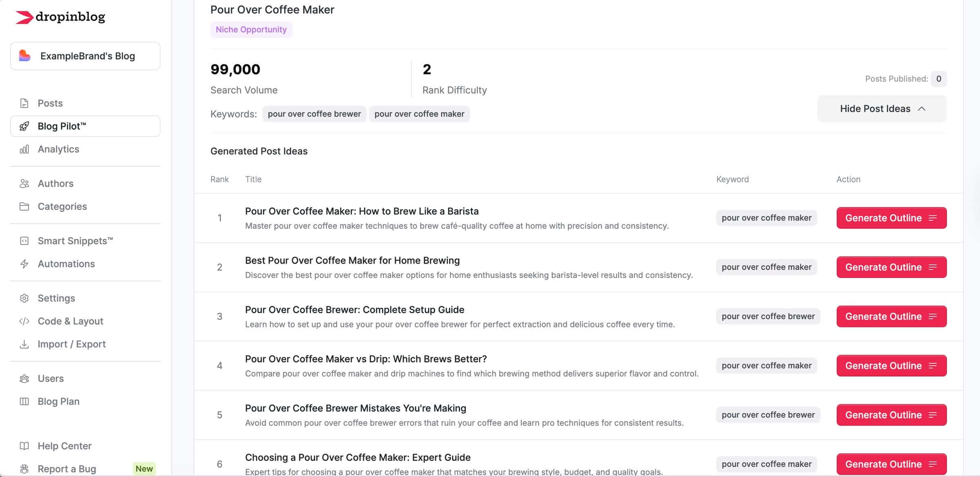
Task: Generate Outline for 'Best Pour Over Coffee Maker'
Action: 891,267
